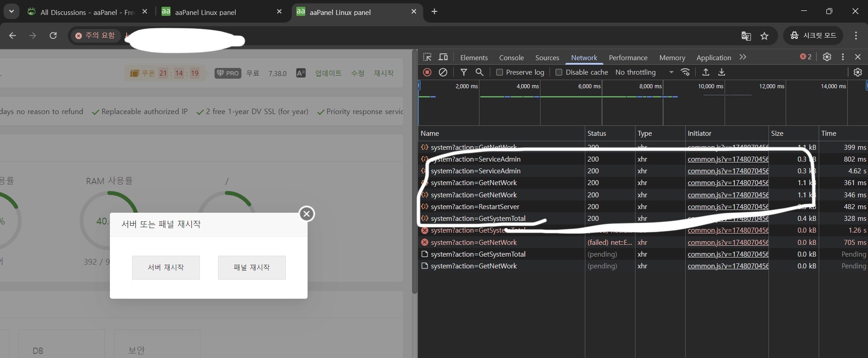Switch to the Console tab
This screenshot has width=868, height=358.
tap(511, 57)
